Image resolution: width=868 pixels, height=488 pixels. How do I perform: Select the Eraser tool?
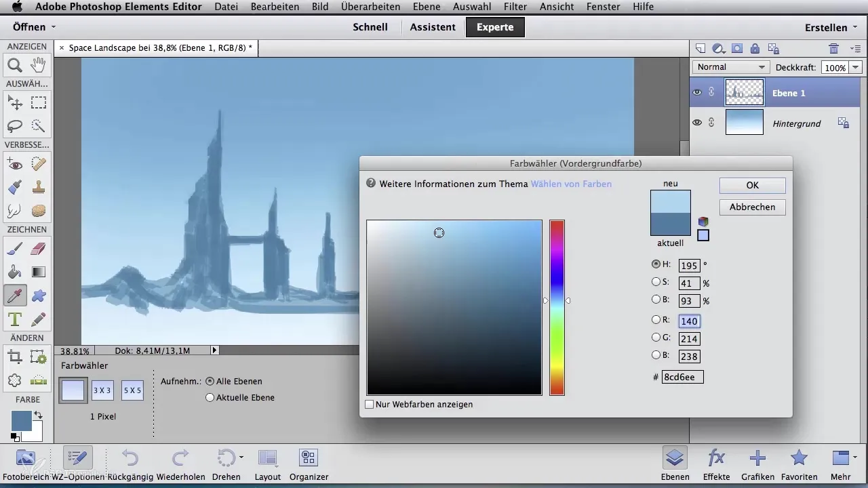point(39,249)
